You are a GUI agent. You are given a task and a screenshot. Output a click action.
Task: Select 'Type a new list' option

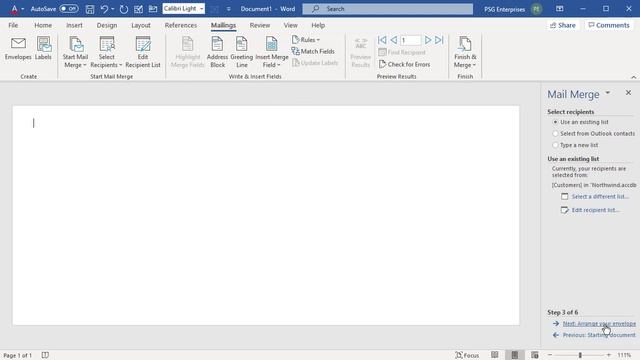pos(575,145)
